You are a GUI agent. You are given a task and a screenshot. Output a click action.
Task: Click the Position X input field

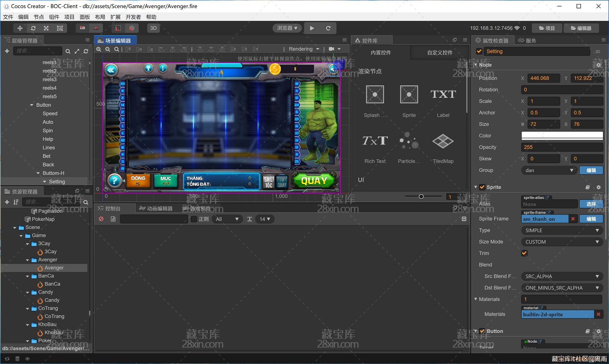pyautogui.click(x=544, y=78)
